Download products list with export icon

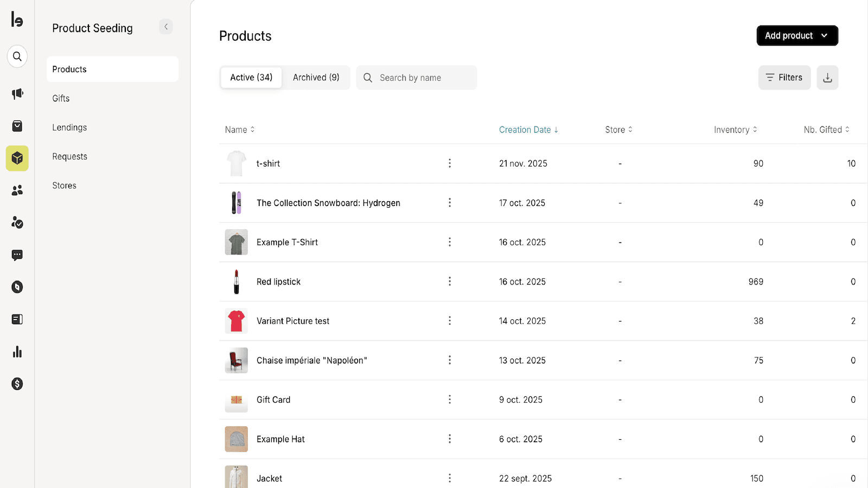827,78
